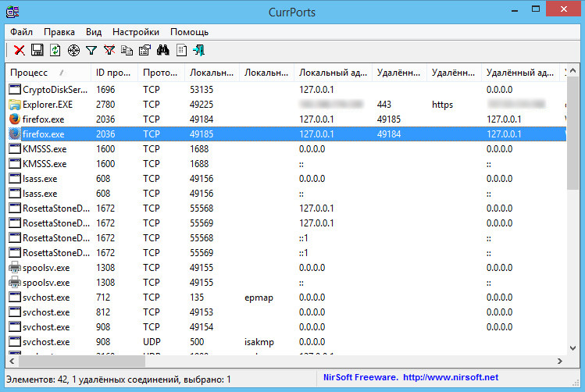
Task: Click the Explorer.EXE folder icon
Action: pos(15,104)
